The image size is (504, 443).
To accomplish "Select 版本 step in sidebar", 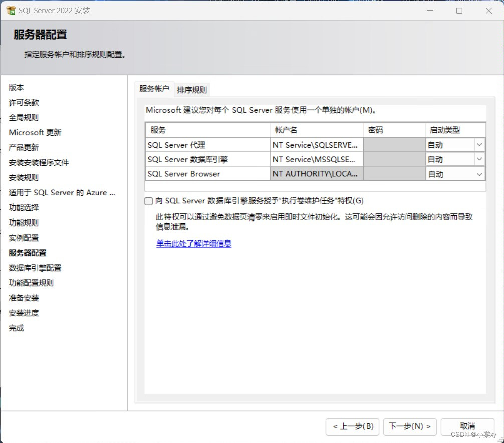I will pyautogui.click(x=16, y=87).
